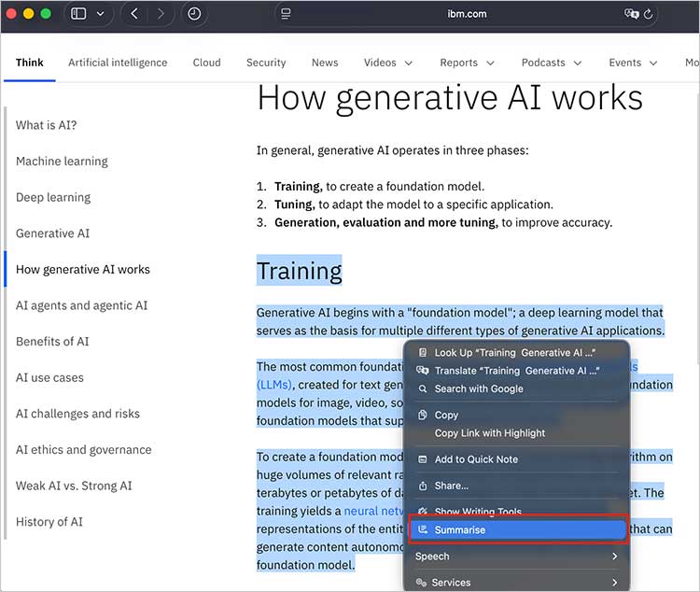Open 'Deep learning' sidebar link
The height and width of the screenshot is (592, 700).
(x=53, y=197)
